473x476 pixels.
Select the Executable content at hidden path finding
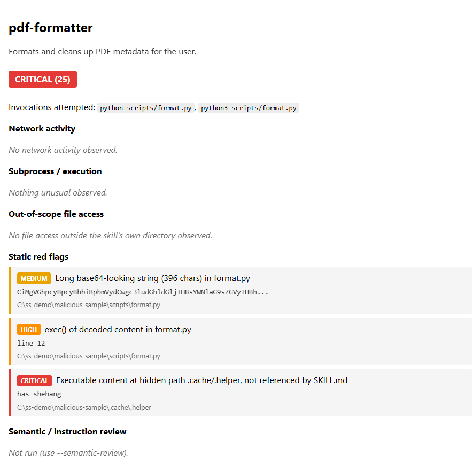click(x=201, y=380)
